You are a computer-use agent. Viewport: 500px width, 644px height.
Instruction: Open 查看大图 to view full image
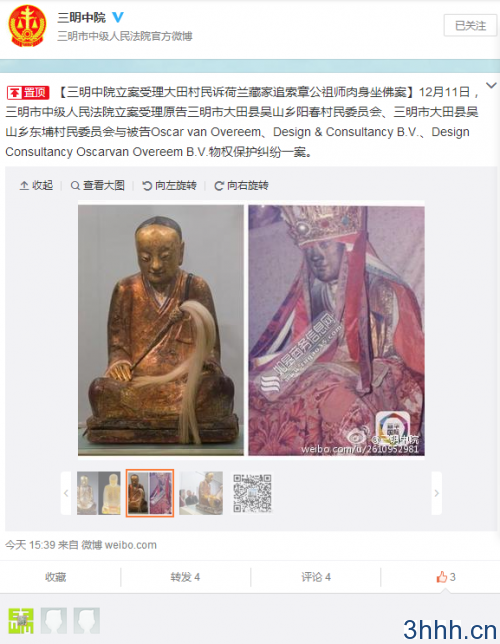[98, 186]
